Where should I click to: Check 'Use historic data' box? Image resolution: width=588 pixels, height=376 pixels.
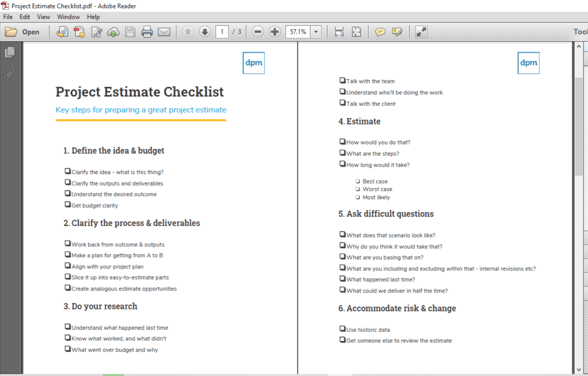tap(343, 328)
